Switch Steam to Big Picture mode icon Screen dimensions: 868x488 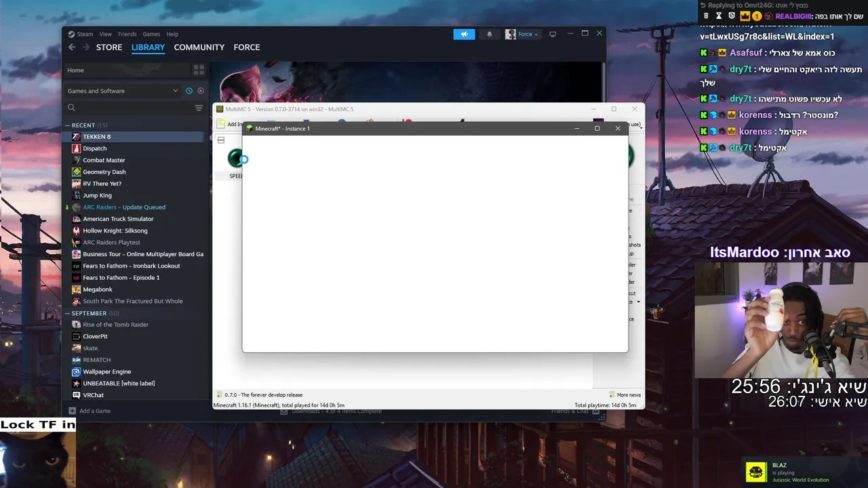click(553, 34)
